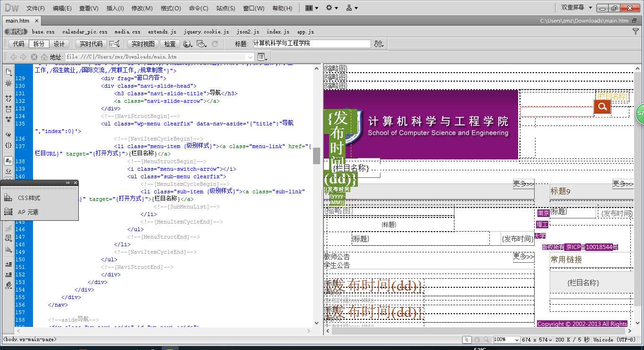
Task: Click the Expand All icon
Action: point(8,119)
